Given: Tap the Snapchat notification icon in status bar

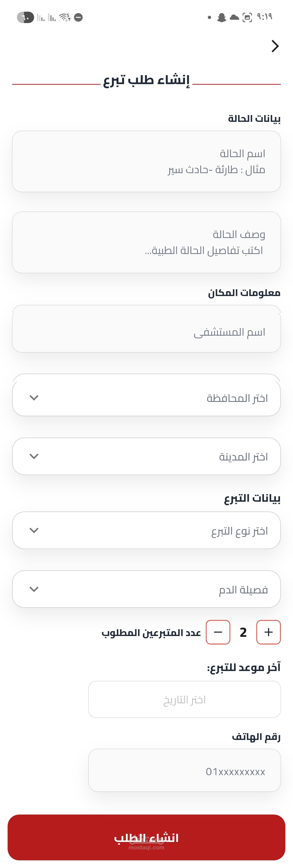Looking at the screenshot, I should pos(222,17).
